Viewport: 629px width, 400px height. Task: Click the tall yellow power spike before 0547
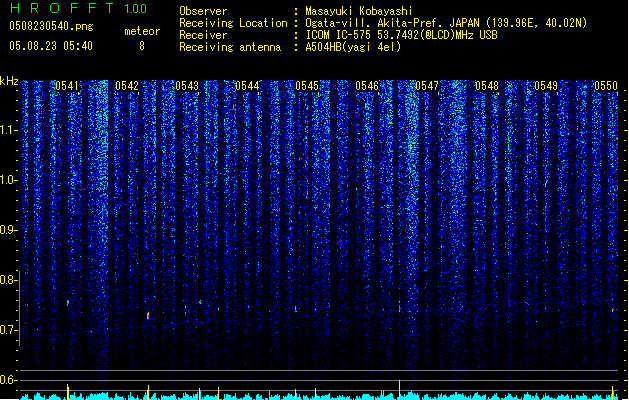(x=400, y=390)
